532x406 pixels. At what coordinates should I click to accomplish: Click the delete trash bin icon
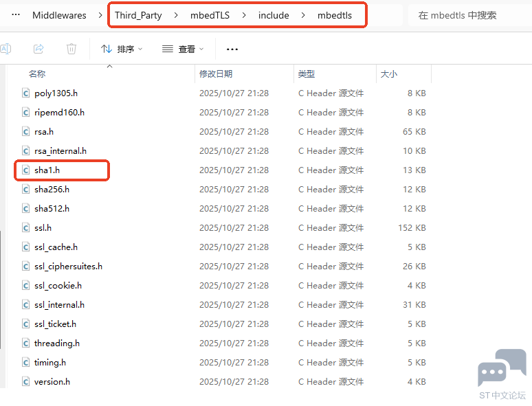tap(71, 49)
